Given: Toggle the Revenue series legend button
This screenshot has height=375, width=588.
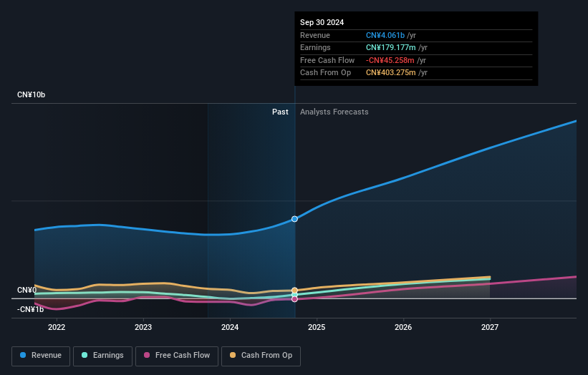Looking at the screenshot, I should tap(40, 355).
